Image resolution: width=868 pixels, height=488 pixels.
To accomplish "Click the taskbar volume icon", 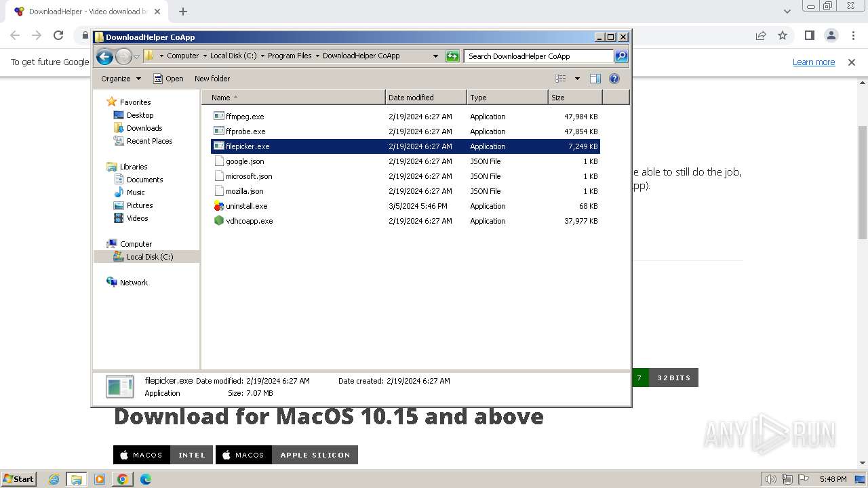I will [x=770, y=479].
